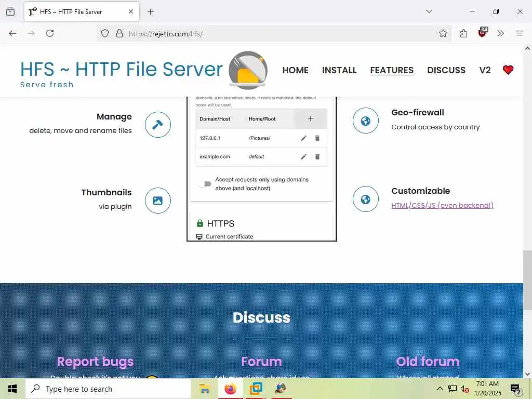Click the Thumbnails heading text

pos(107,192)
